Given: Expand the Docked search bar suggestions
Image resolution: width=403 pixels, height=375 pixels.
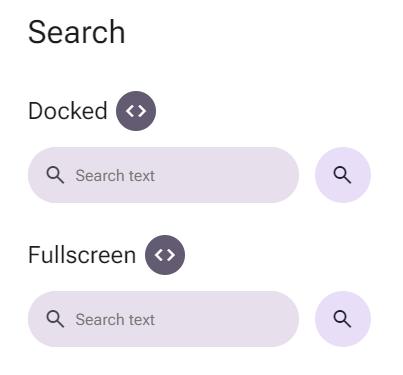Looking at the screenshot, I should 163,175.
